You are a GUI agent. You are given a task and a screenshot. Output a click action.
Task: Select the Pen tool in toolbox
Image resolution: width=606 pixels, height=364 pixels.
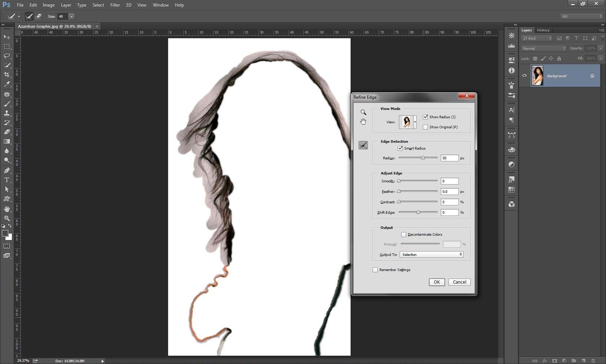point(7,170)
